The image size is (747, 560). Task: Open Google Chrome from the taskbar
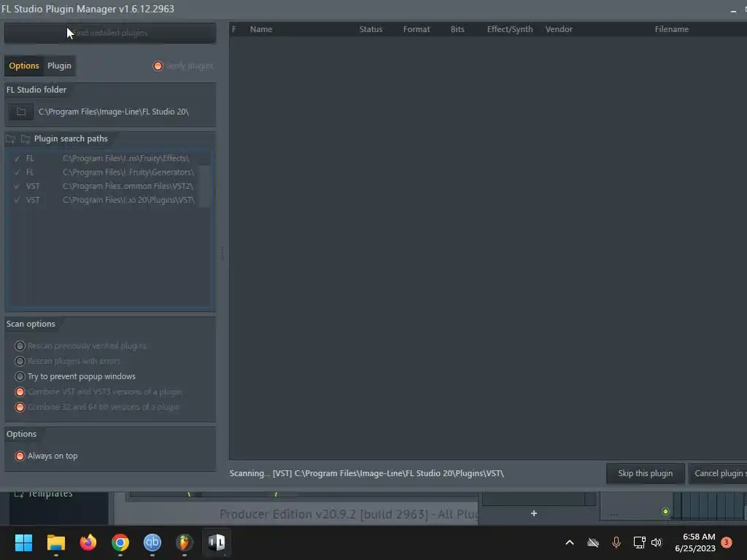point(120,542)
